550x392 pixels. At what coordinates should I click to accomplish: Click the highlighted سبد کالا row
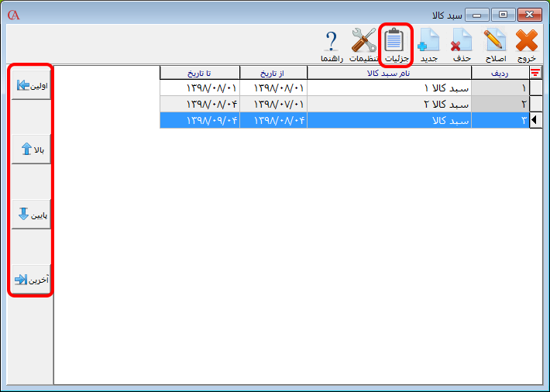pyautogui.click(x=389, y=120)
